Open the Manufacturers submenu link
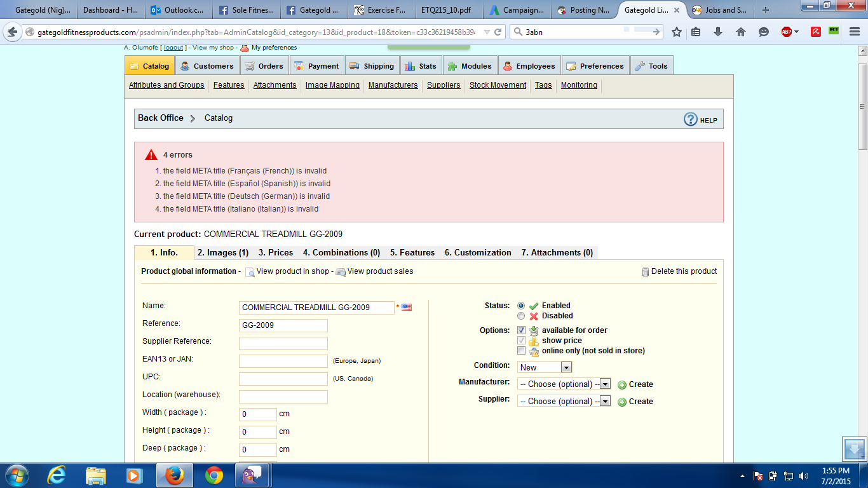868x488 pixels. coord(393,85)
